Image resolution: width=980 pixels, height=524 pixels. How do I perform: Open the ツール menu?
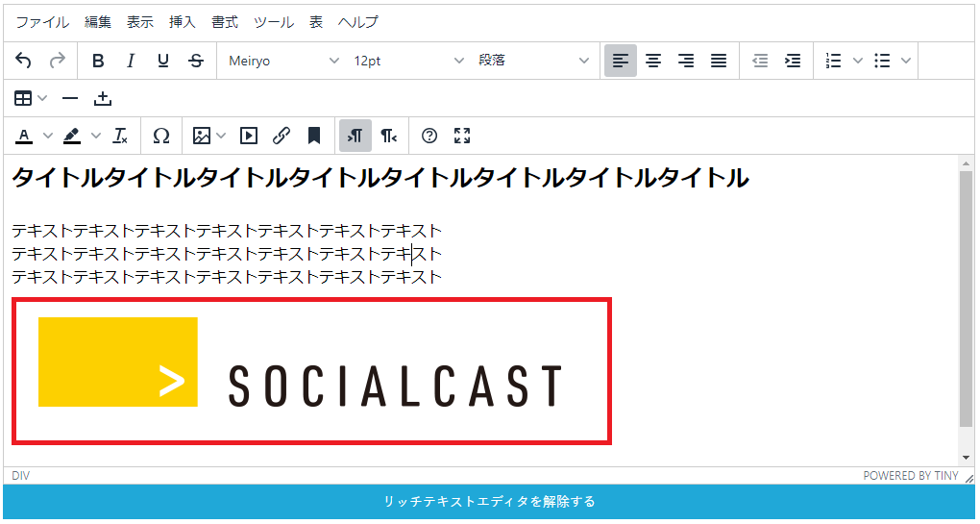274,22
